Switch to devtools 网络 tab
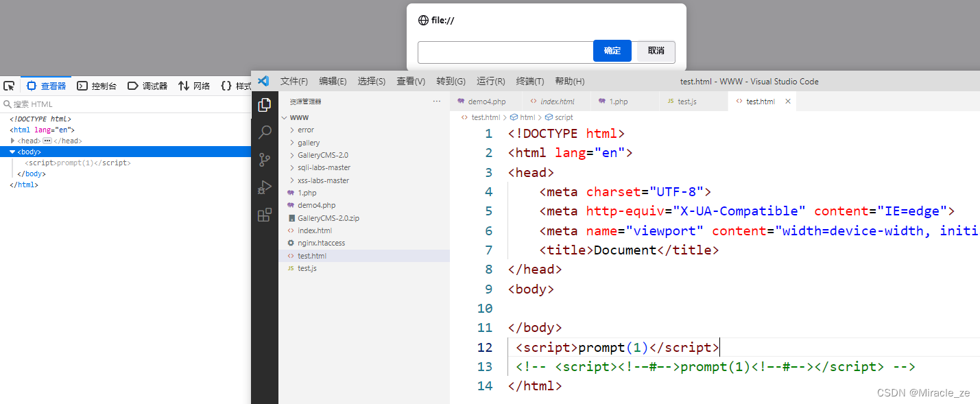The width and height of the screenshot is (980, 404). pos(194,86)
